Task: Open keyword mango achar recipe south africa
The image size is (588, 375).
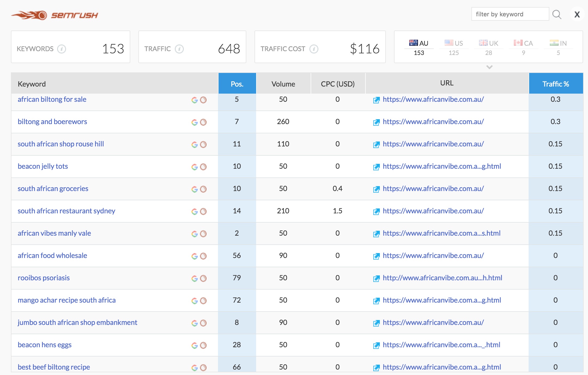Action: pyautogui.click(x=67, y=300)
